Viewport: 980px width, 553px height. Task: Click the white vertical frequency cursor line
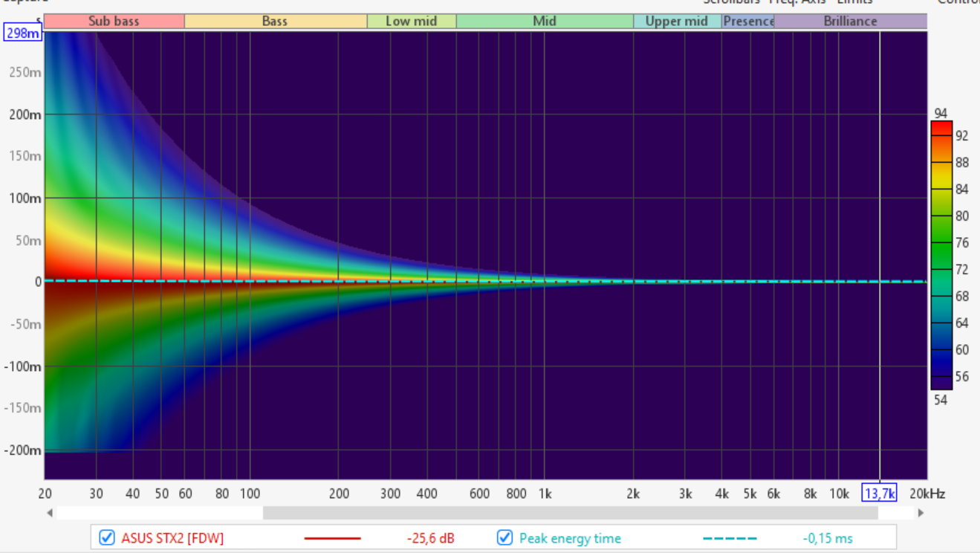pos(880,255)
